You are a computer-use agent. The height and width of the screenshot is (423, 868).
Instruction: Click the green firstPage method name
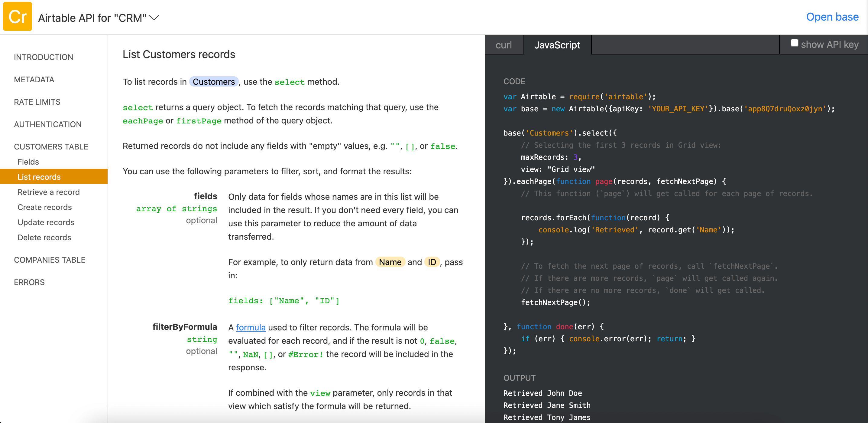[199, 121]
